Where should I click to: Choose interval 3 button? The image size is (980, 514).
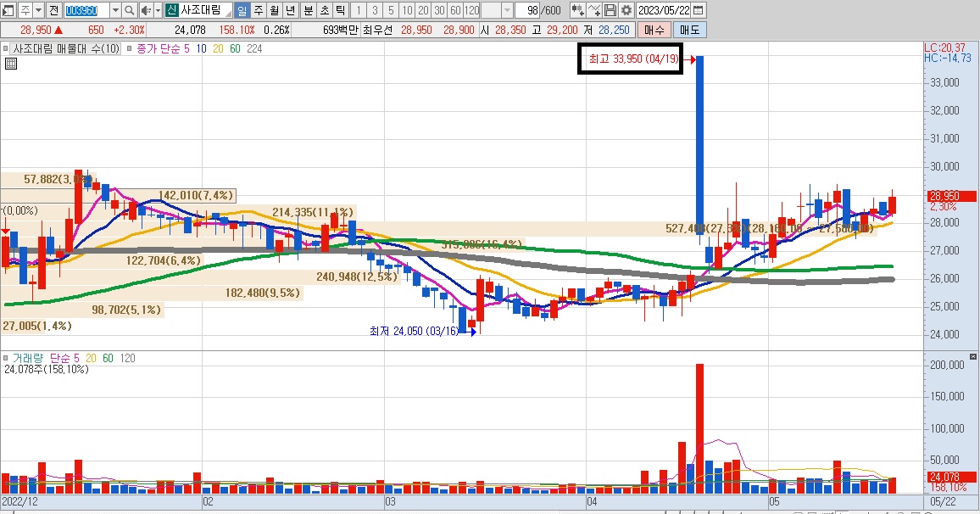375,10
